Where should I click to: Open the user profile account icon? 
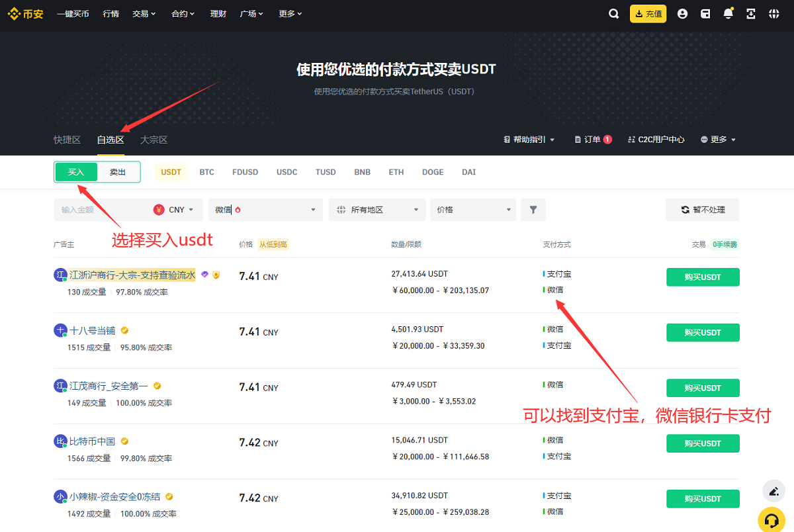pos(683,14)
